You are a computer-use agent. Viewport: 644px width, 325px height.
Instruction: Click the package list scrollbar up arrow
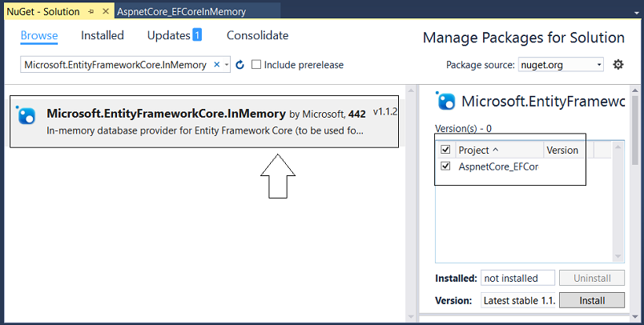411,90
